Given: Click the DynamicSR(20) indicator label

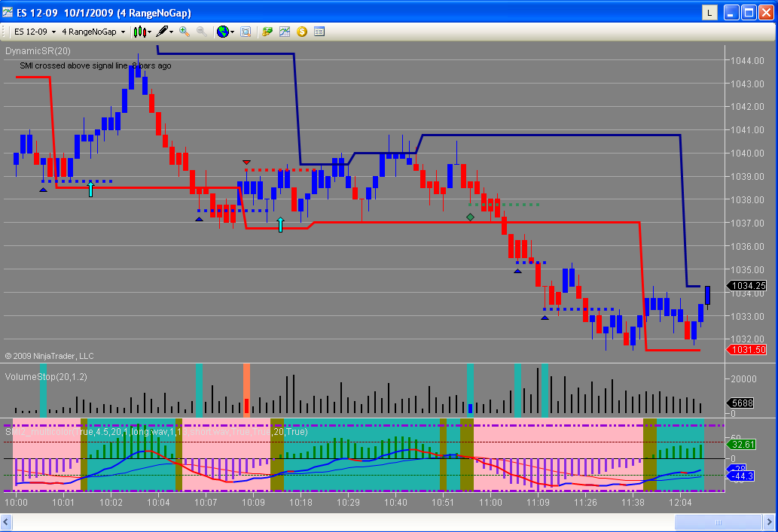Looking at the screenshot, I should (38, 51).
